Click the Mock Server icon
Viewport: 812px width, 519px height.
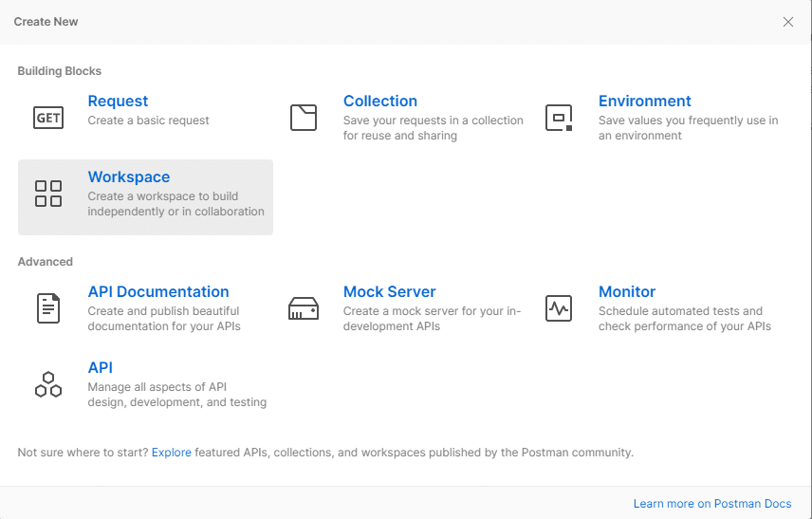coord(304,308)
